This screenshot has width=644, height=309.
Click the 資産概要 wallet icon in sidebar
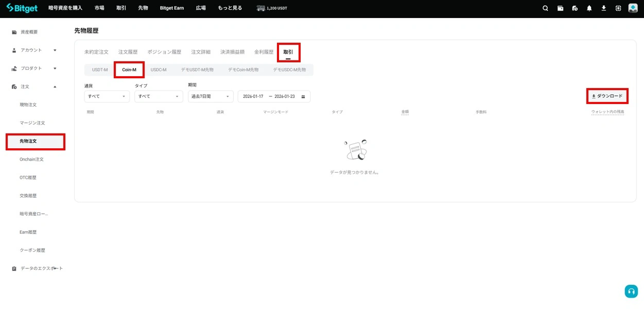tap(14, 32)
